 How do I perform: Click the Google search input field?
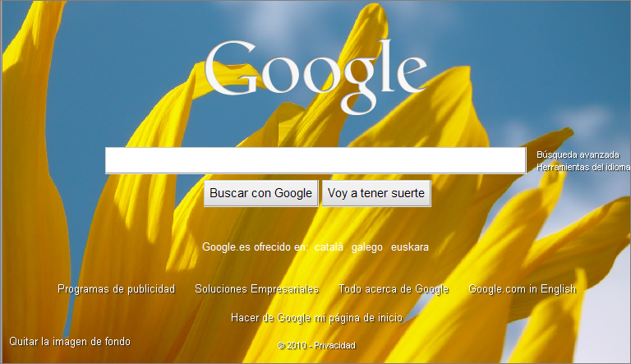[315, 160]
